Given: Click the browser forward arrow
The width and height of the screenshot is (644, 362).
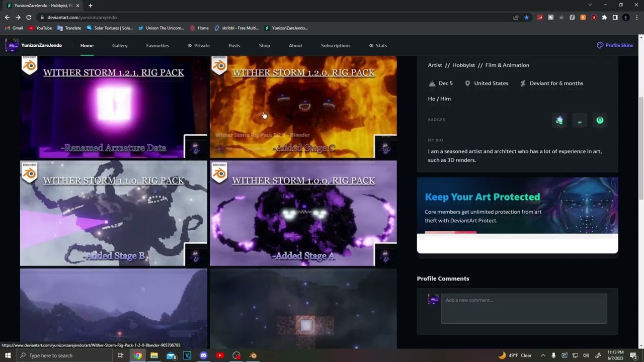Looking at the screenshot, I should click(x=18, y=17).
